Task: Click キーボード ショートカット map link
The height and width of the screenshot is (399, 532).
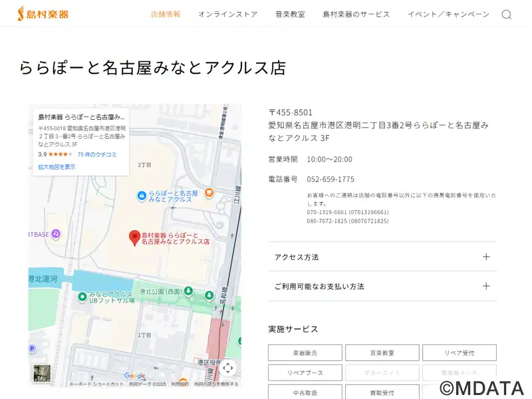Action: click(96, 384)
